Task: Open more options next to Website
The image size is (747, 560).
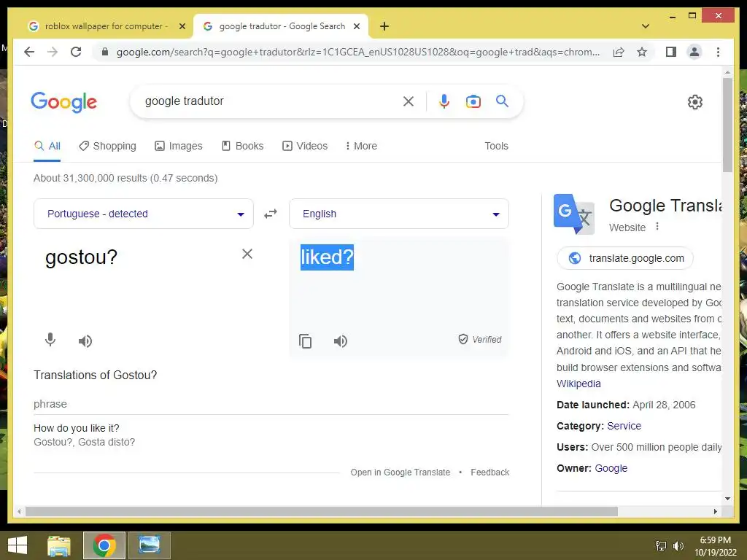Action: pos(657,226)
